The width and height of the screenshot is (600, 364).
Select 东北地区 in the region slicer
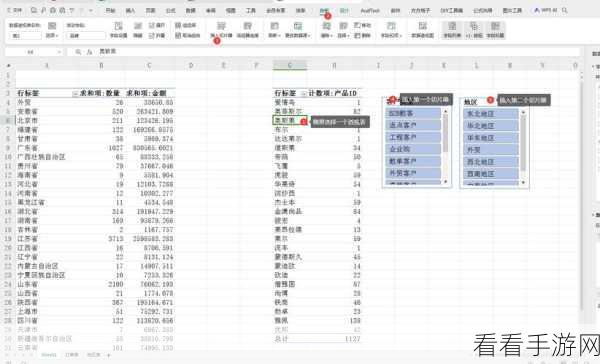[491, 114]
